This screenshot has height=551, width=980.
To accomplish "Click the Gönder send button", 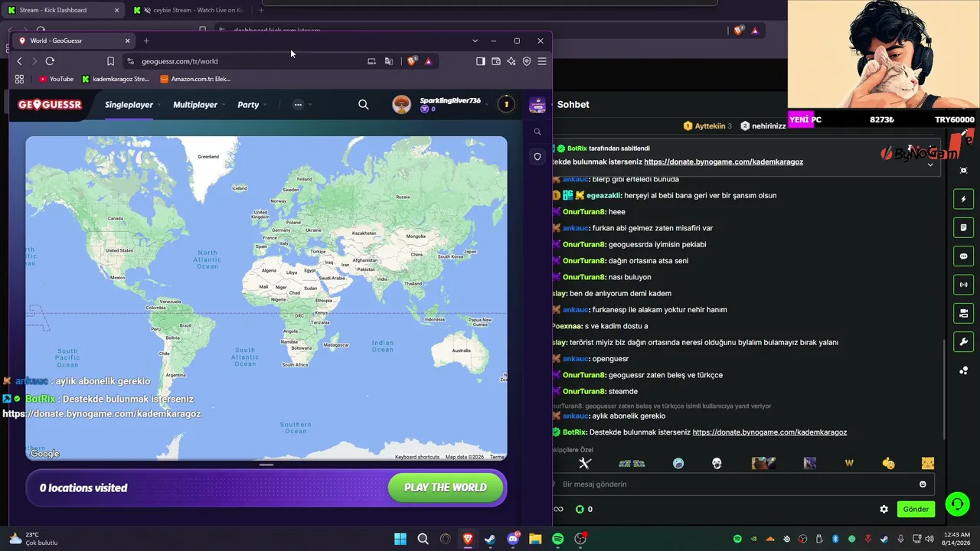I will tap(916, 509).
